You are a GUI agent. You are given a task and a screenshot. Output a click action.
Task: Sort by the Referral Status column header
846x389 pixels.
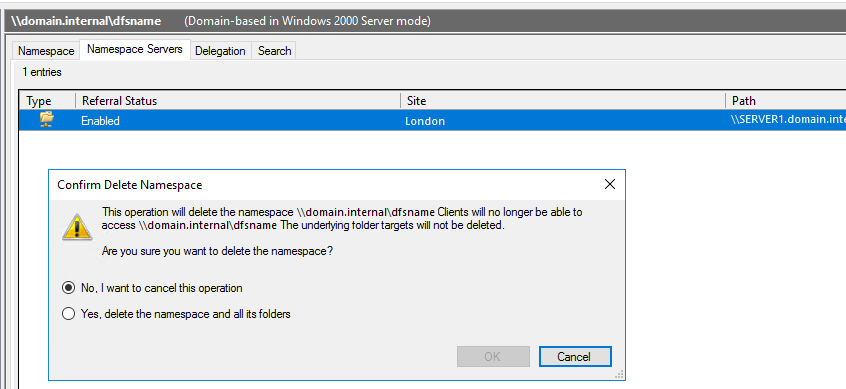(238, 101)
